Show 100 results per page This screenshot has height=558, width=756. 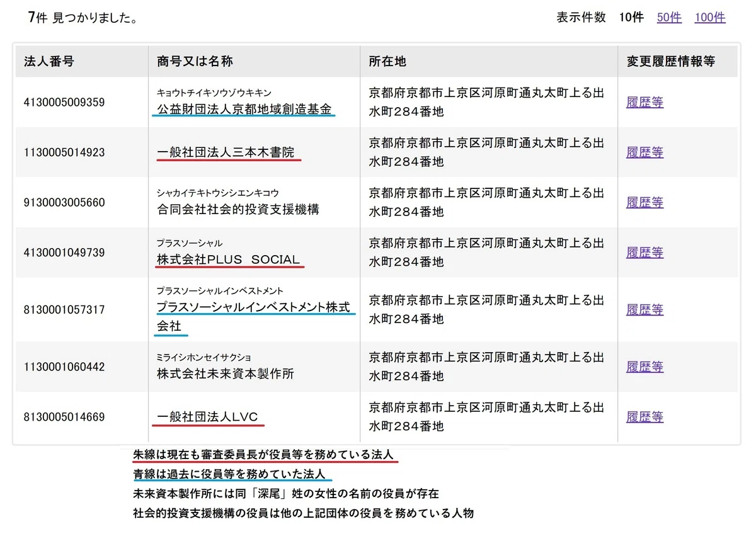coord(710,18)
